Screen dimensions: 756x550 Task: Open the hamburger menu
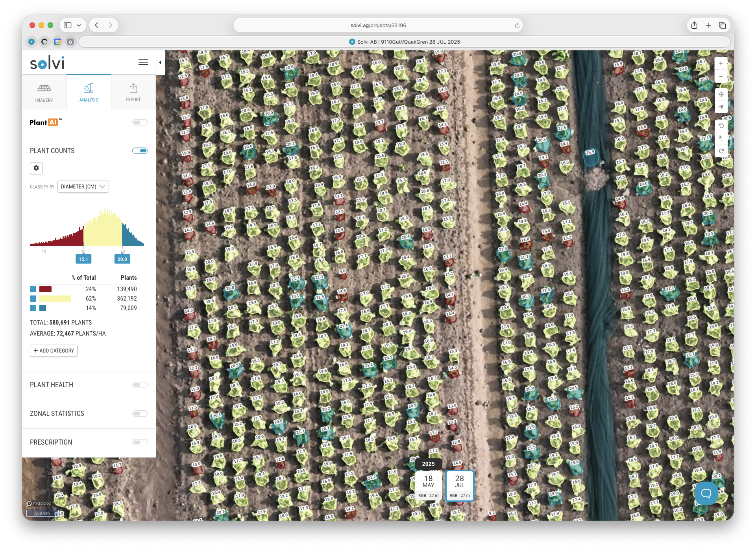(x=143, y=62)
